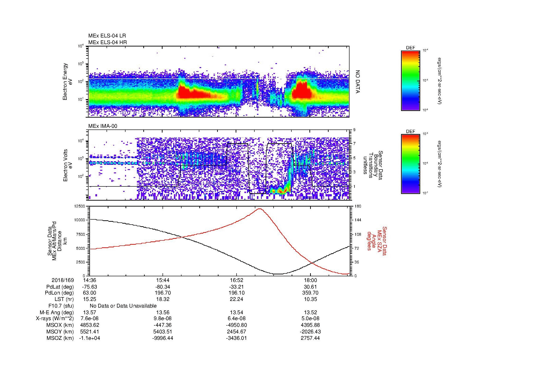555x392 pixels.
Task: Click X-rays value 9.8e-08
Action: point(163,319)
